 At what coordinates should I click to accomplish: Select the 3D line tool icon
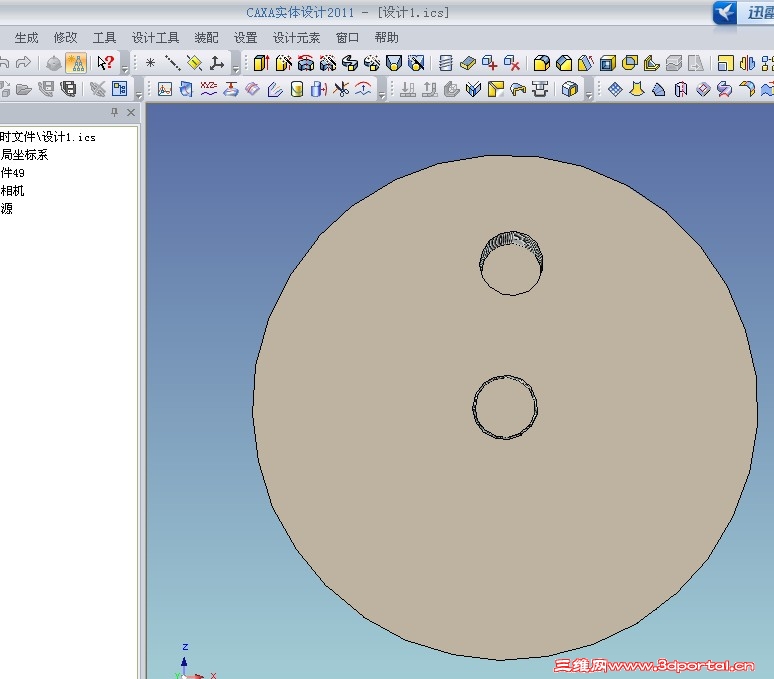coord(172,63)
